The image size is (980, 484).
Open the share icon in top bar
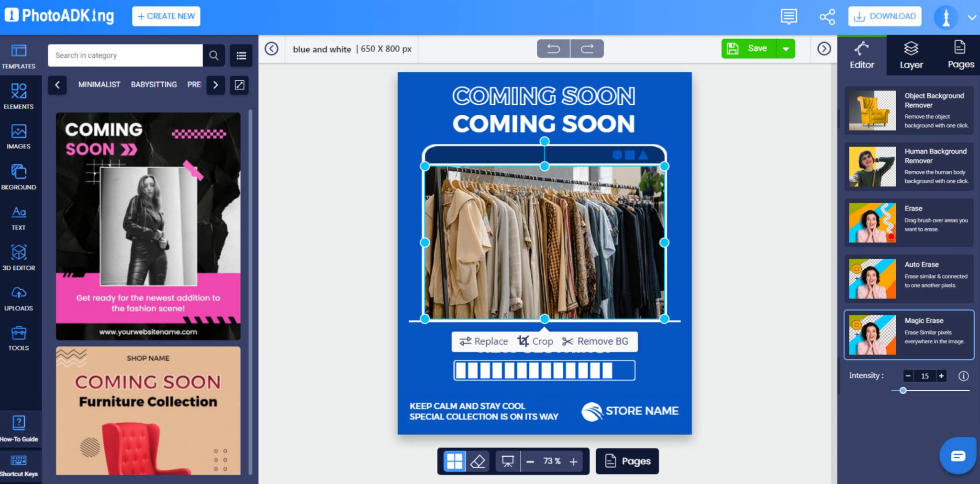point(827,16)
